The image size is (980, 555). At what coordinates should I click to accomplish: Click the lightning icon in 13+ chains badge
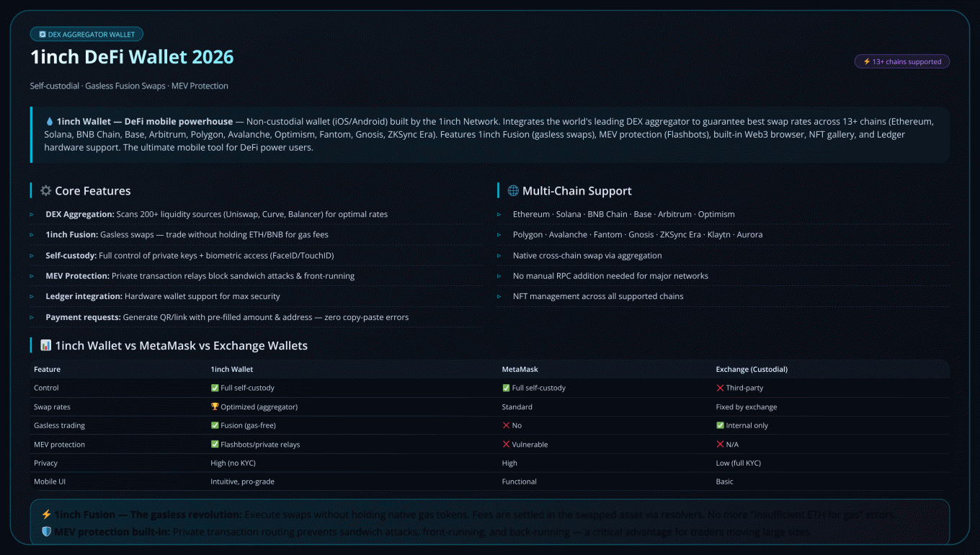(867, 62)
